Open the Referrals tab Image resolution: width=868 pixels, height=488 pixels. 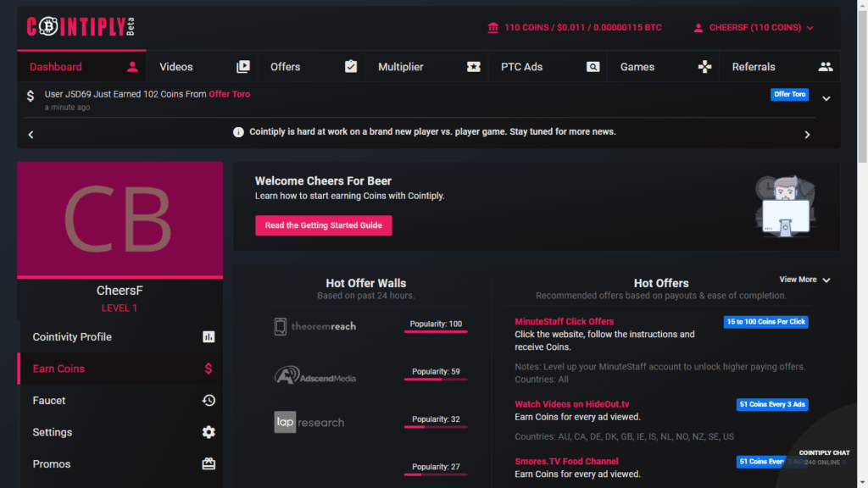(x=780, y=66)
